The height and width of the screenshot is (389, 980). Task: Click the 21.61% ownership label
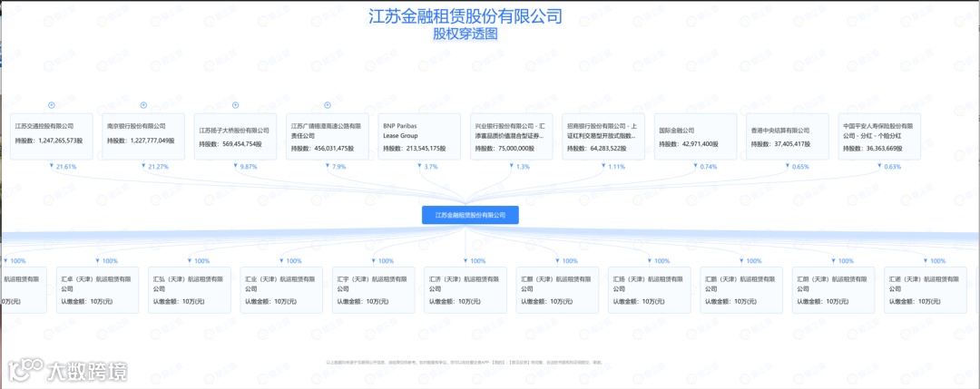66,167
